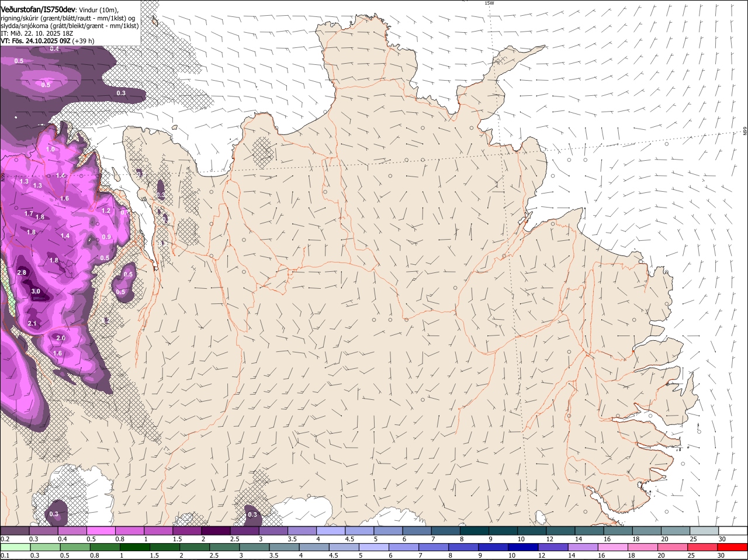This screenshot has width=748, height=560.
Task: Pick the 0.1–0.3 pale green rain swatch
Action: [15, 547]
